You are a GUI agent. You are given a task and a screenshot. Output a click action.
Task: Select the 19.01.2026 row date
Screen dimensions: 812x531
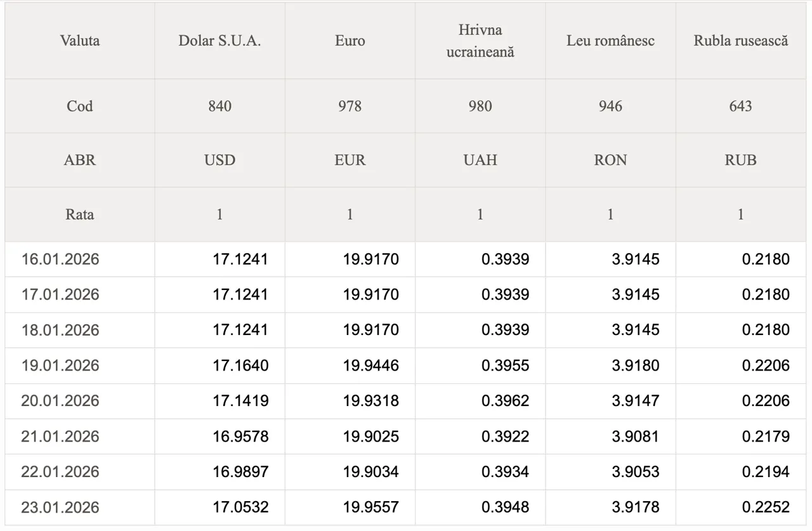pos(60,365)
